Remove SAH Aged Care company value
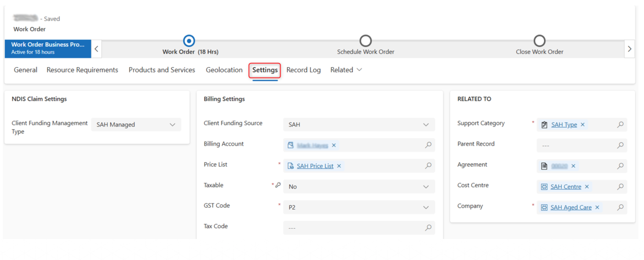This screenshot has width=644, height=260. tap(597, 207)
